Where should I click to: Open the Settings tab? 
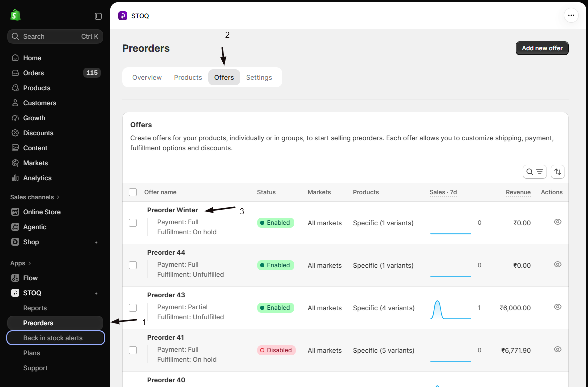point(259,77)
